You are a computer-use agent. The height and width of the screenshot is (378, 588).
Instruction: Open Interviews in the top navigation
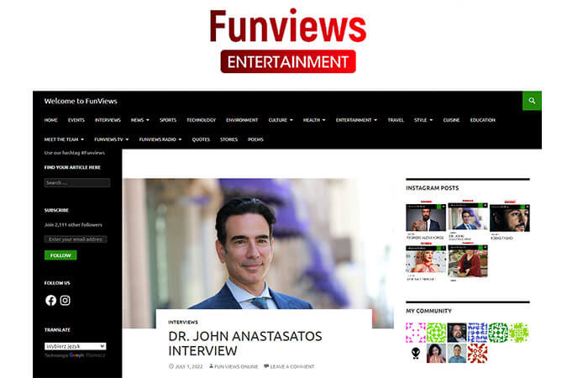tap(108, 120)
